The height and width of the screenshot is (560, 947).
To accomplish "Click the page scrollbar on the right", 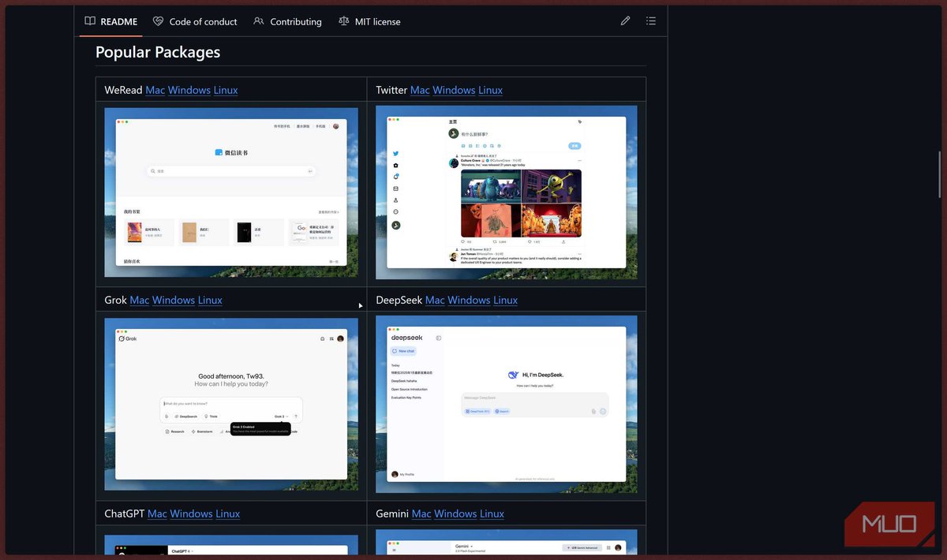I will [939, 175].
